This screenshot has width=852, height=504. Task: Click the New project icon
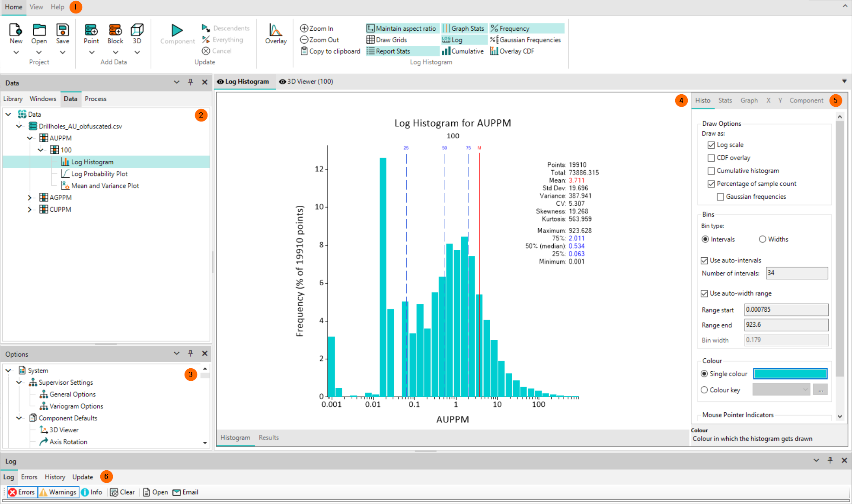coord(16,30)
